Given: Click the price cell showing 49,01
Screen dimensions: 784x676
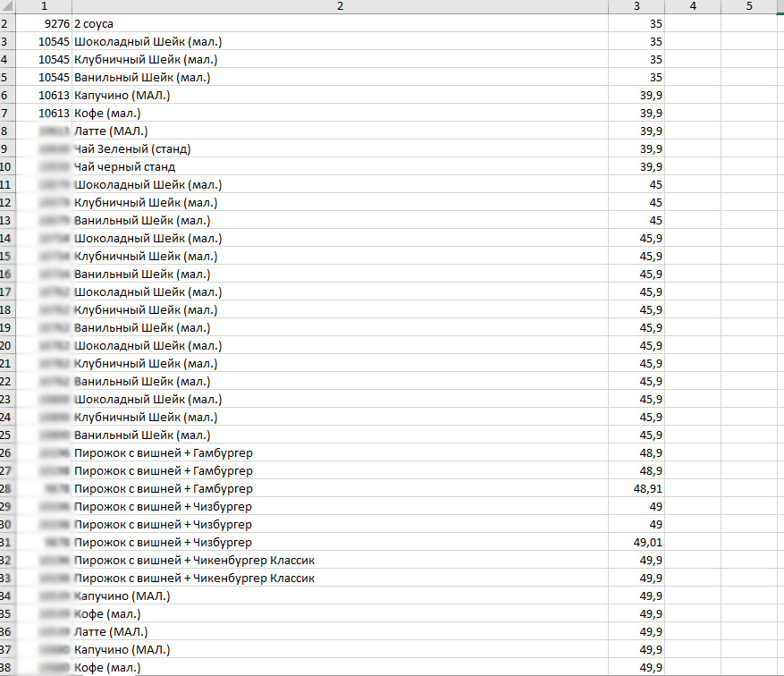Looking at the screenshot, I should [x=636, y=542].
